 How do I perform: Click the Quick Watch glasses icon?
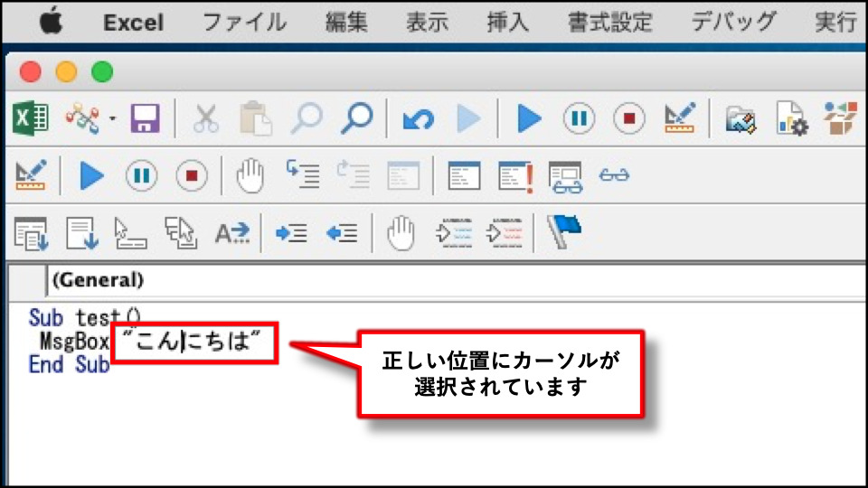(615, 175)
